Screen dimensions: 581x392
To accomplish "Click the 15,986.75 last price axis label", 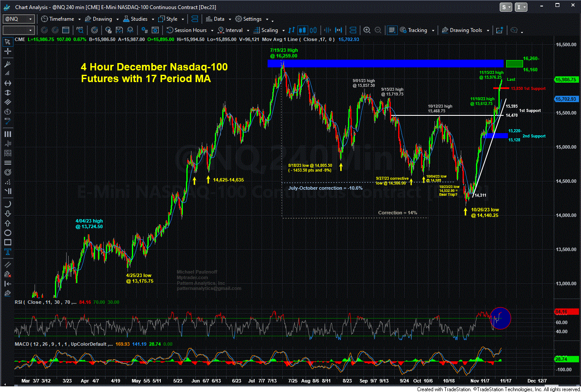I will [x=566, y=80].
